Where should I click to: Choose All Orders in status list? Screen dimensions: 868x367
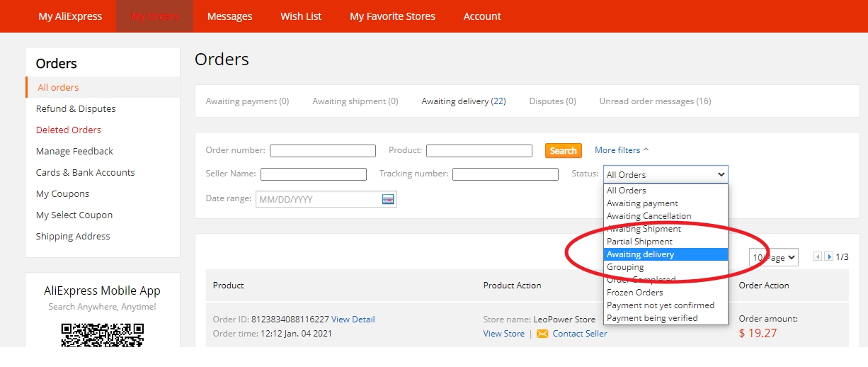pos(666,191)
